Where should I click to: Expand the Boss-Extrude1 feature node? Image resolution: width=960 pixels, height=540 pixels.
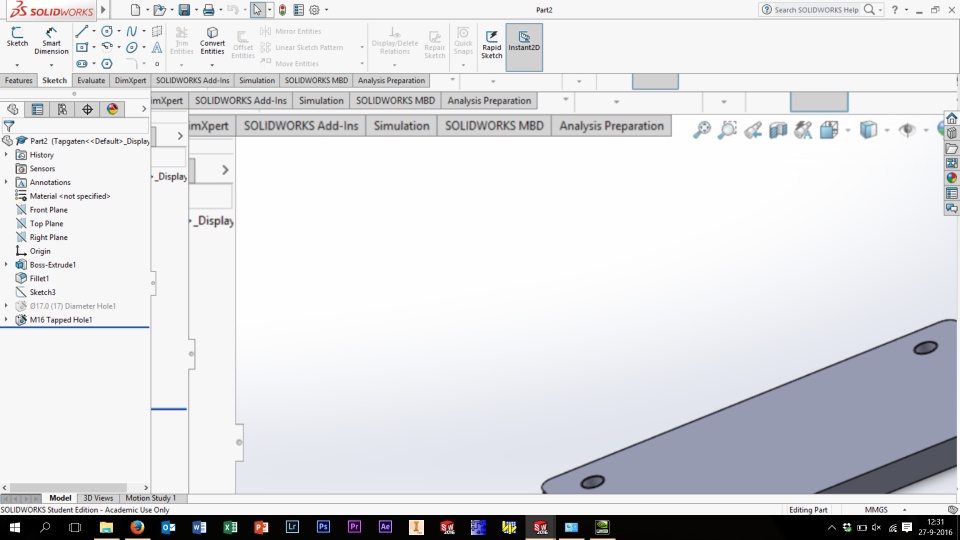[6, 264]
